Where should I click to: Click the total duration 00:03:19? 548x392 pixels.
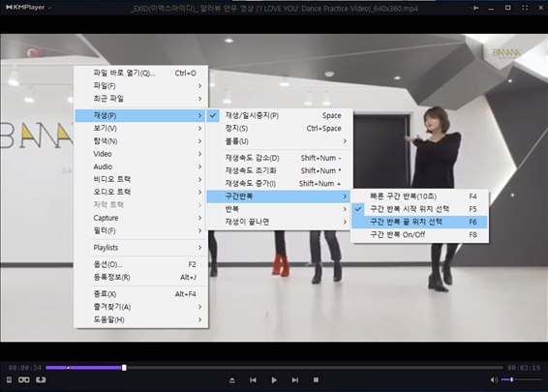(524, 368)
